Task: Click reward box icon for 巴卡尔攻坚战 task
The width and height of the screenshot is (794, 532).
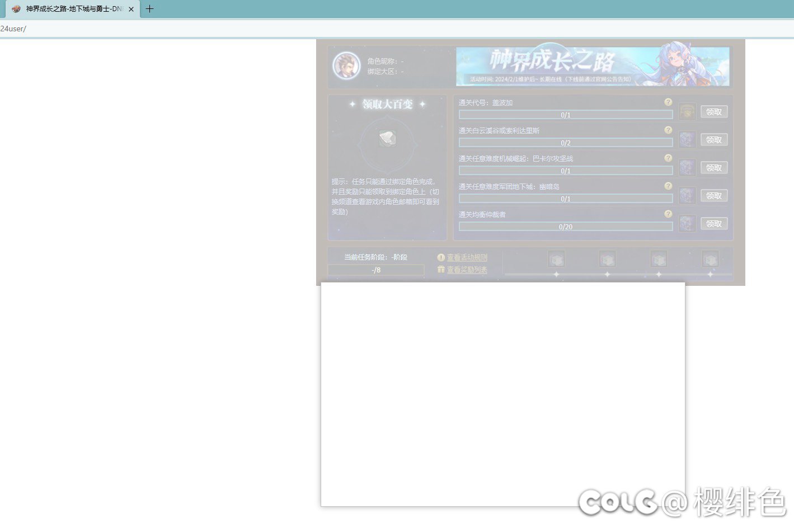Action: [687, 167]
